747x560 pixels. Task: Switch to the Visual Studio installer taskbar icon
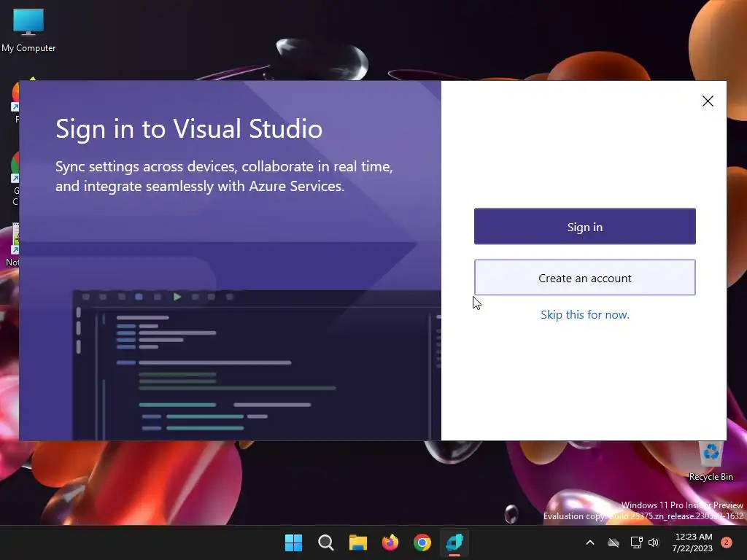454,542
